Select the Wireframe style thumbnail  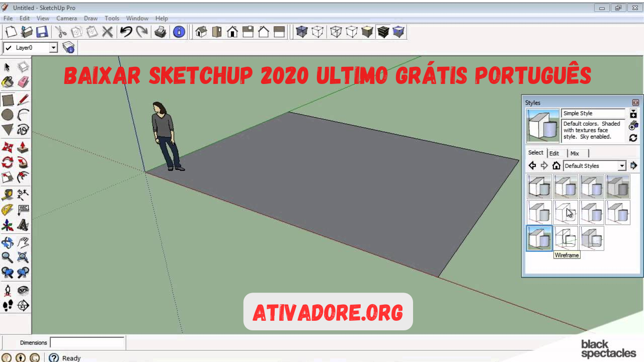[x=566, y=238]
